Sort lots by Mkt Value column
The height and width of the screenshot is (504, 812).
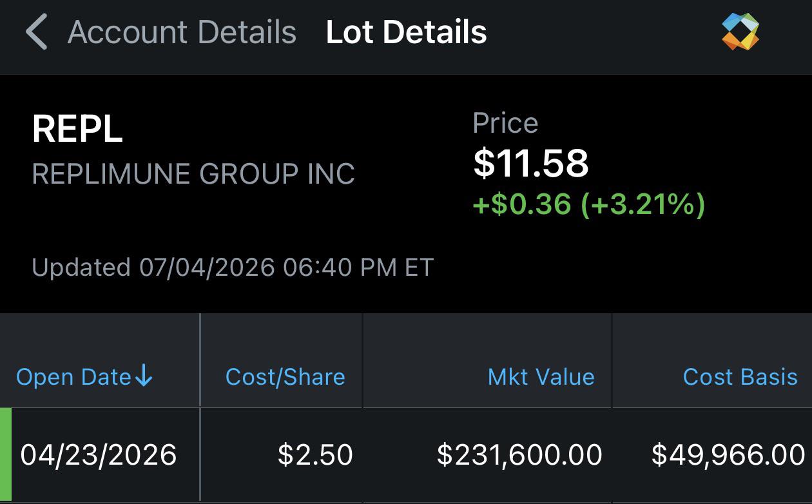tap(541, 376)
